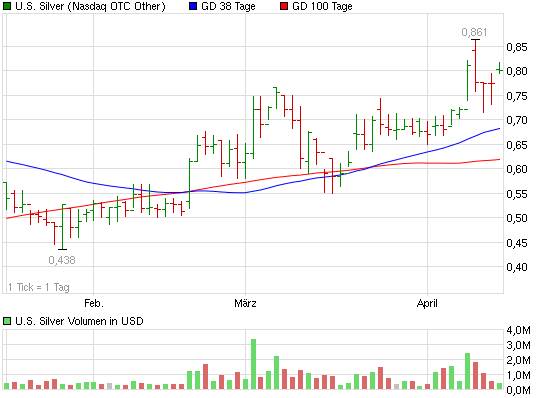Image resolution: width=545 pixels, height=398 pixels.
Task: Click the 0,70 price axis label
Action: [517, 120]
